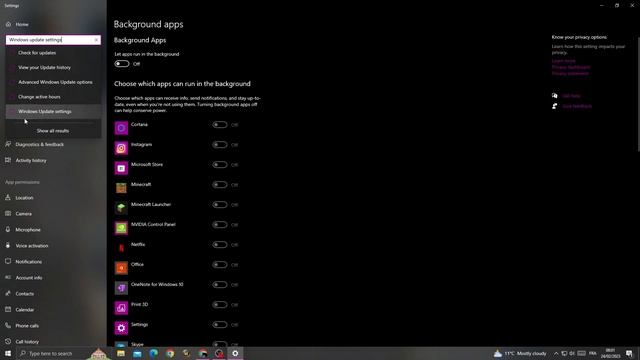
Task: Toggle Netflix background permission
Action: 220,244
